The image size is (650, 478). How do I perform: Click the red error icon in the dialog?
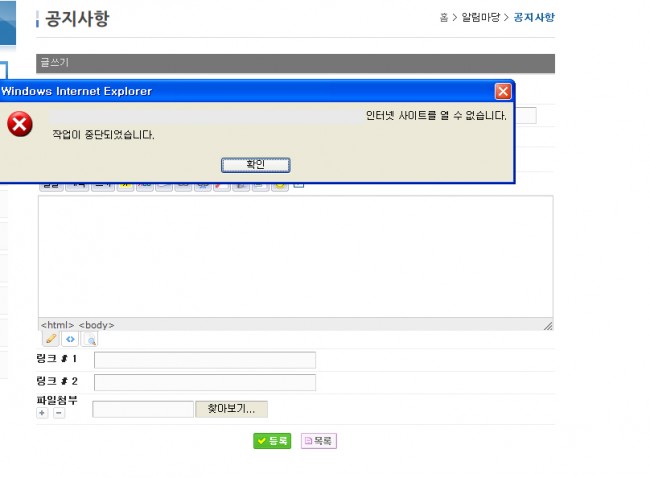[20, 124]
